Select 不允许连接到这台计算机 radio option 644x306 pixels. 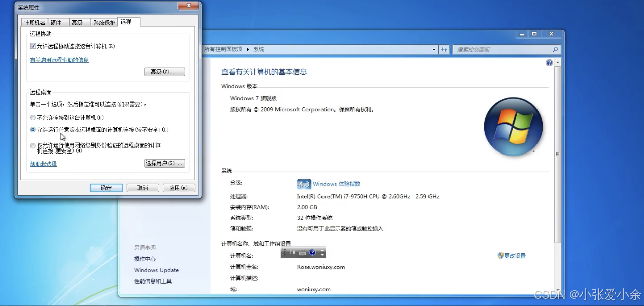(x=33, y=118)
